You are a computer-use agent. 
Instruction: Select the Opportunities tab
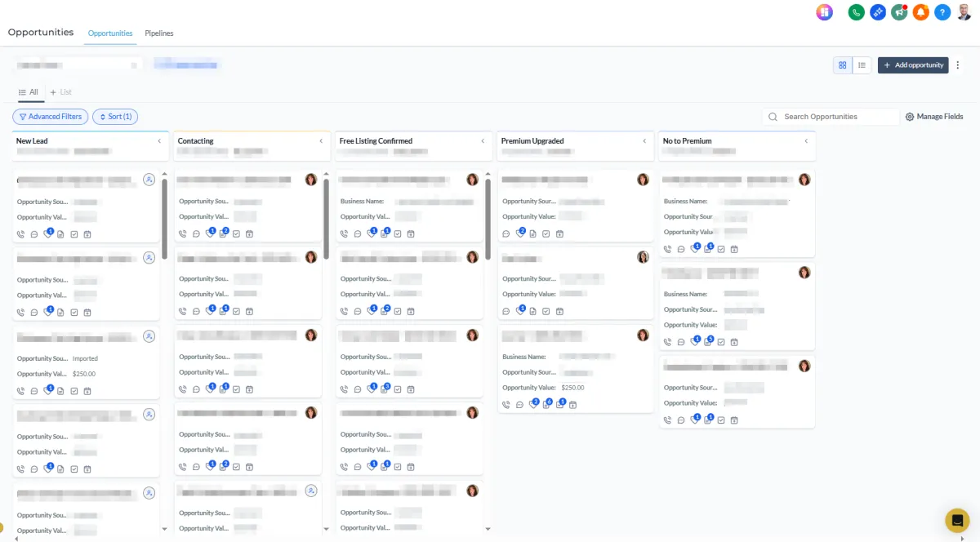[110, 33]
